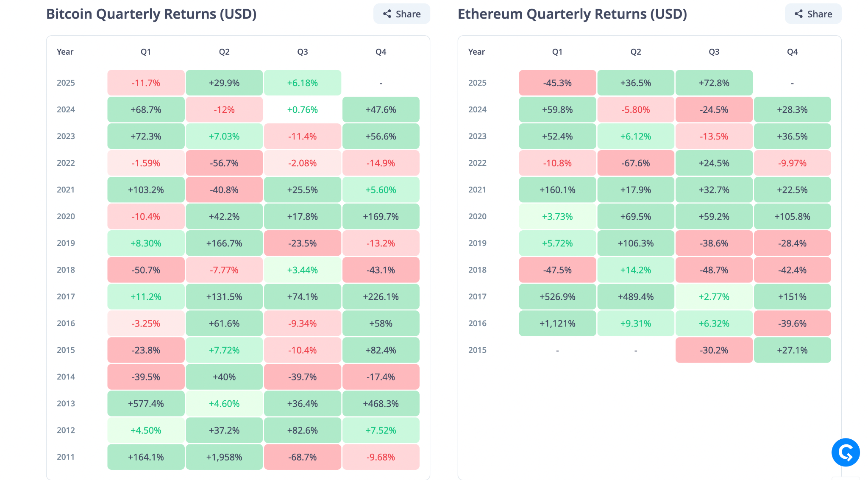The height and width of the screenshot is (480, 868).
Task: Select Bitcoin 2021 Q4 cell +5.60%
Action: (381, 190)
